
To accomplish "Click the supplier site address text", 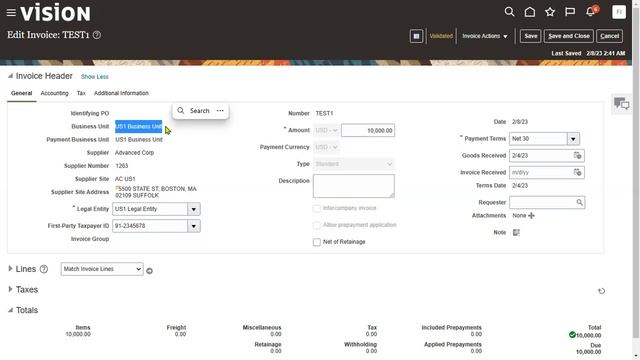I will 156,192.
